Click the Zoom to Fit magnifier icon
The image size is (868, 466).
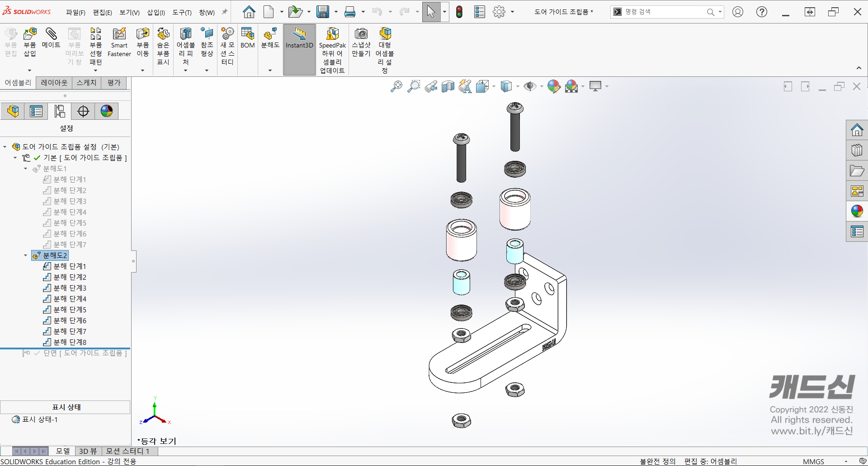pyautogui.click(x=396, y=86)
